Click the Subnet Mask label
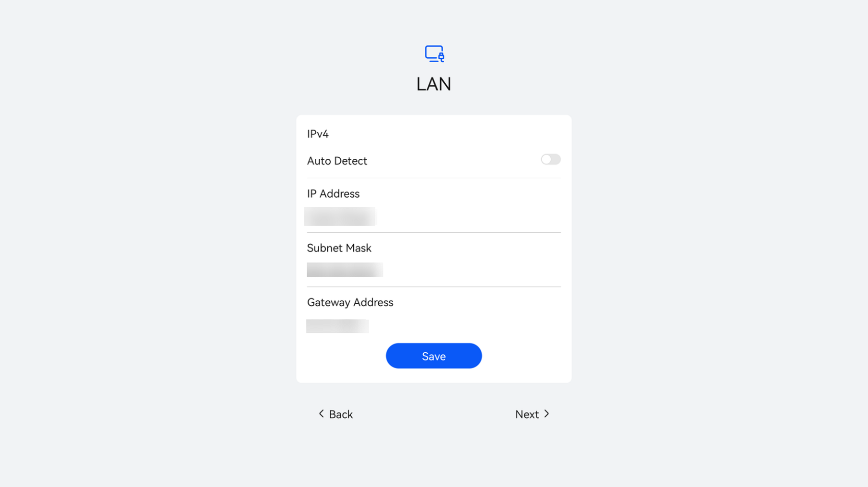Screen dimensions: 868x487 pos(339,248)
